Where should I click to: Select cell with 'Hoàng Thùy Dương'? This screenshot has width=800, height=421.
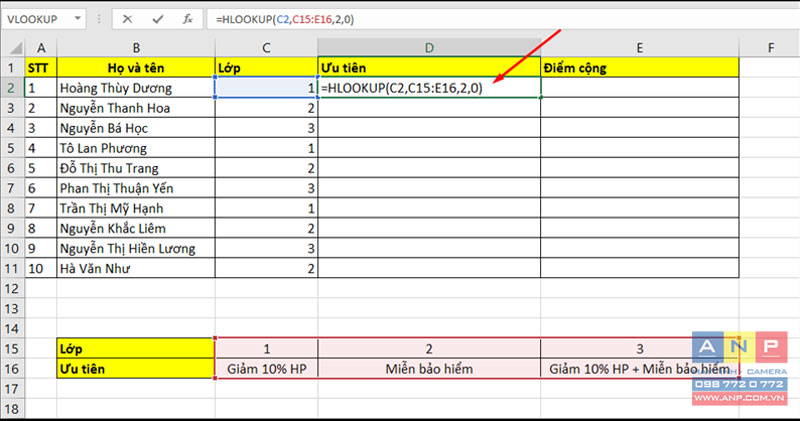[136, 88]
